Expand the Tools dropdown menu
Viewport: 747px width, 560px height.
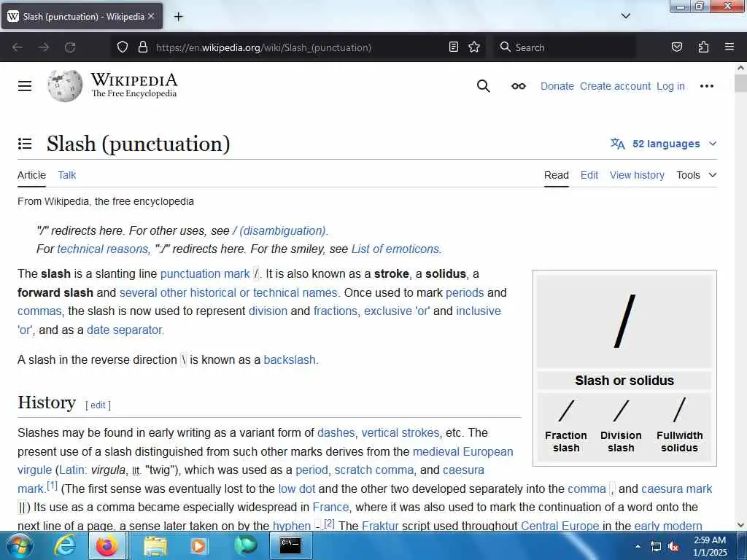tap(697, 175)
